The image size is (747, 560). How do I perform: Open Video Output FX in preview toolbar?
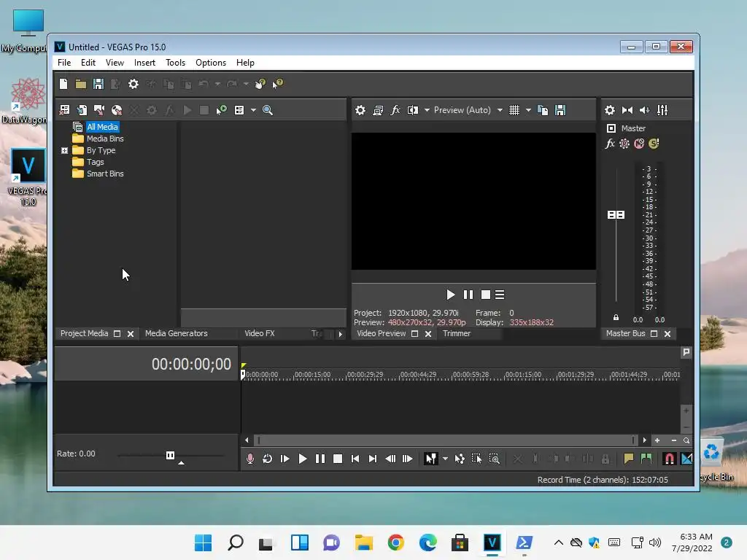click(x=395, y=111)
